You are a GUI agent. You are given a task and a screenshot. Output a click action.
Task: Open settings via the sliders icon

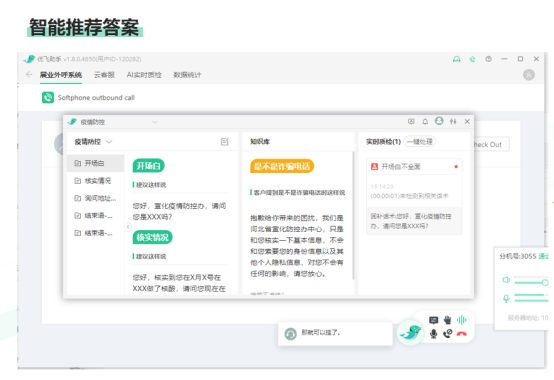(x=453, y=121)
